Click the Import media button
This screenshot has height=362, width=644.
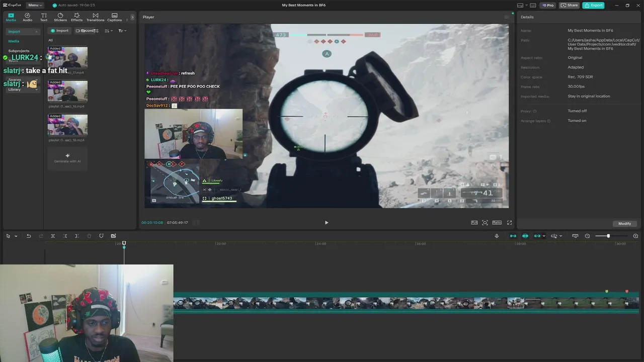click(x=59, y=31)
